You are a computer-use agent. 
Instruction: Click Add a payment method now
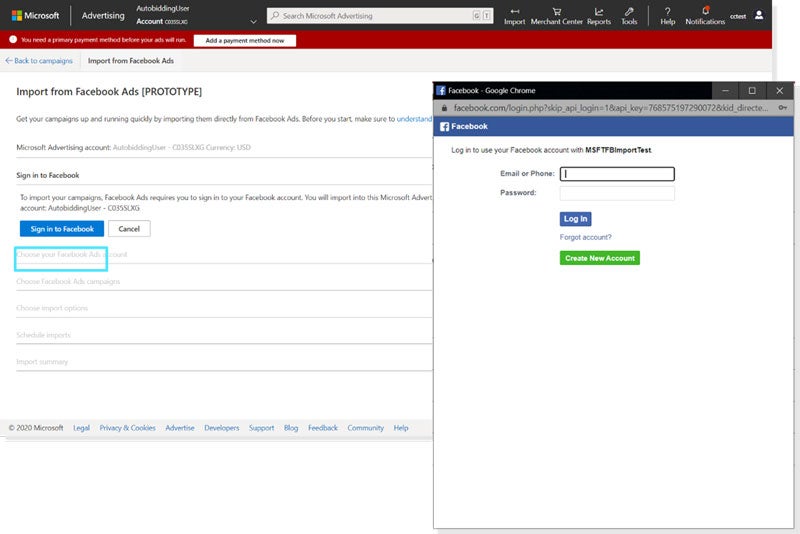tap(245, 40)
